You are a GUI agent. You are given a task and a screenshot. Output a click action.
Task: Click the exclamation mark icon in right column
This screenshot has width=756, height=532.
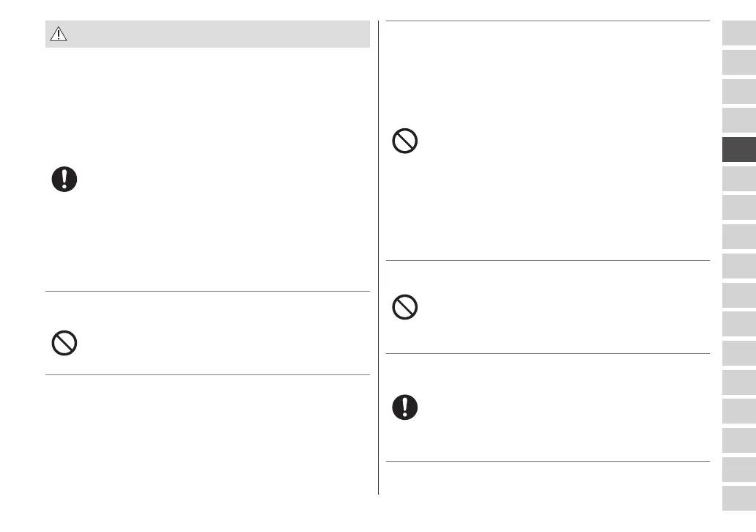pyautogui.click(x=405, y=407)
